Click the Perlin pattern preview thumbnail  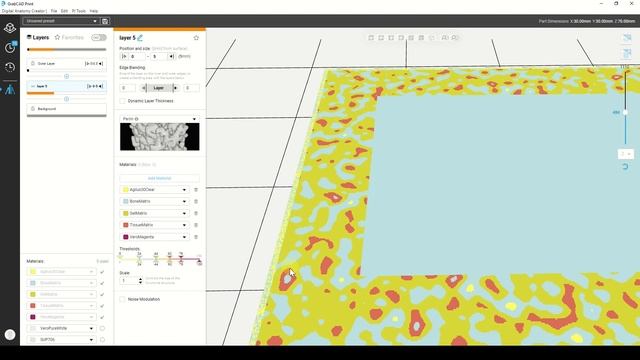point(160,137)
